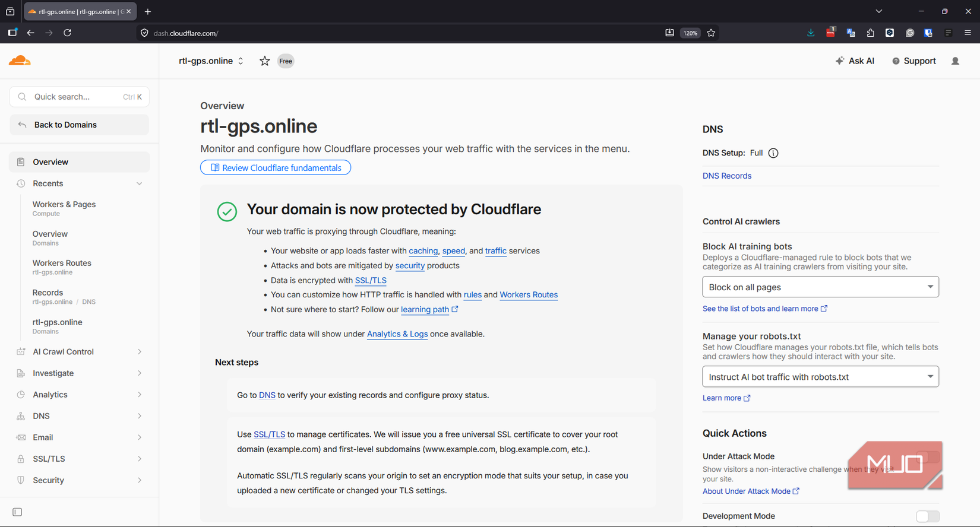Screen dimensions: 980x527
Task: Go back using browser back arrow
Action: [x=30, y=33]
